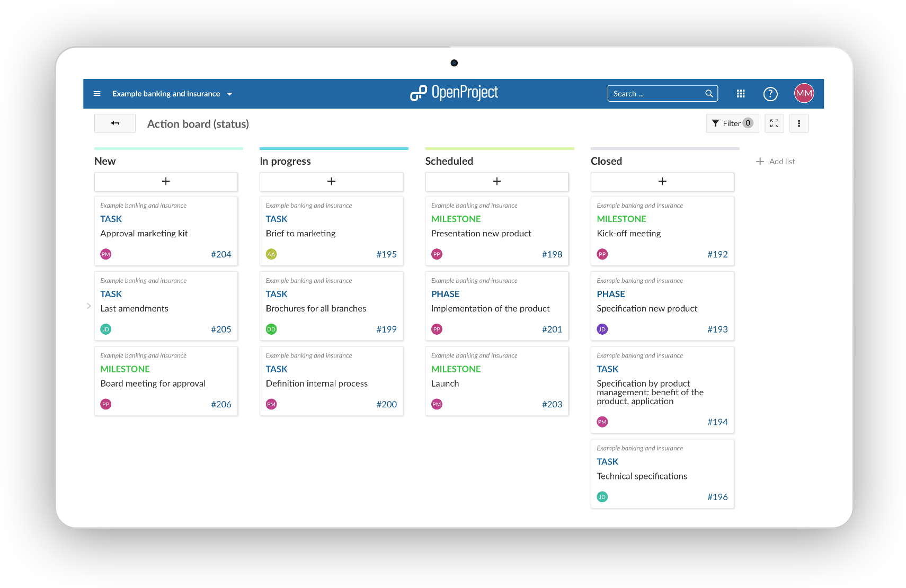Screen dimensions: 906x588
Task: Expand the collapsed sidebar chevron
Action: 88,306
